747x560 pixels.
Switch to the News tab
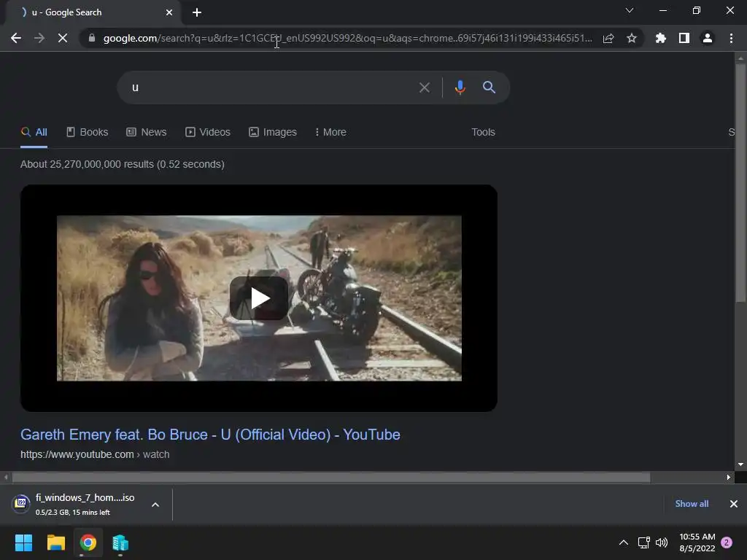pos(146,133)
